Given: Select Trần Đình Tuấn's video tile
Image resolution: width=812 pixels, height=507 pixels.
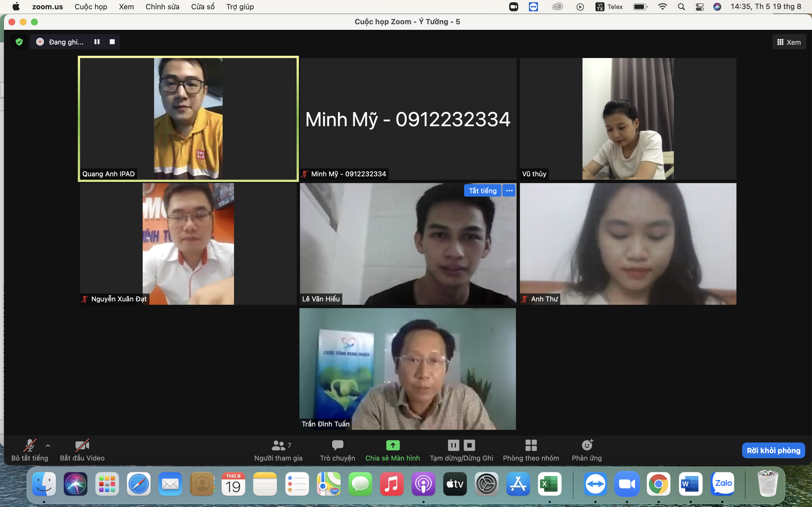Looking at the screenshot, I should point(407,369).
